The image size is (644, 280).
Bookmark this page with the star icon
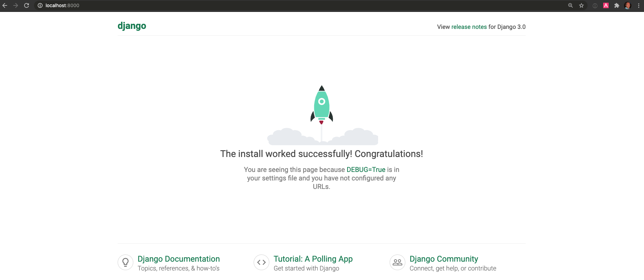[581, 5]
